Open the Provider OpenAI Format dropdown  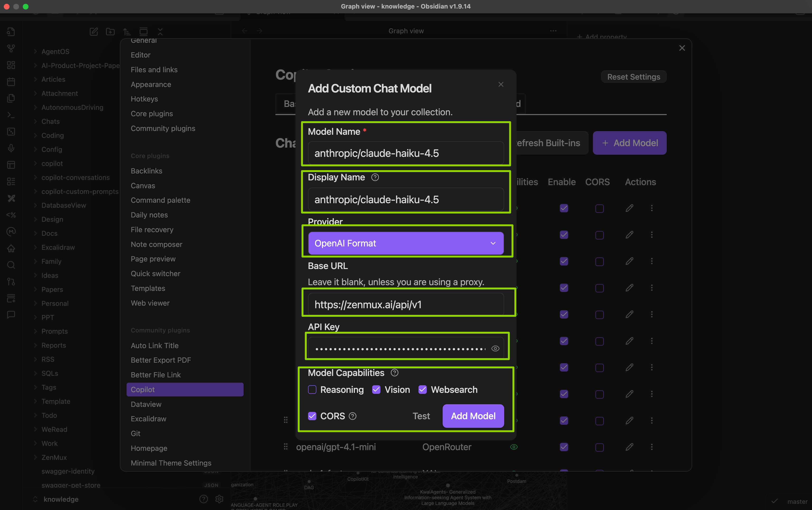tap(406, 243)
